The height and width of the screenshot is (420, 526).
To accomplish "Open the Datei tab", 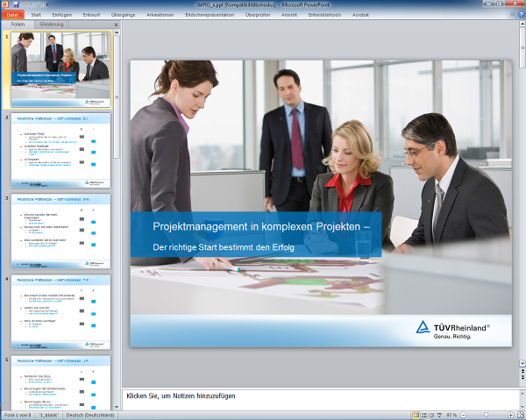I will (x=13, y=15).
